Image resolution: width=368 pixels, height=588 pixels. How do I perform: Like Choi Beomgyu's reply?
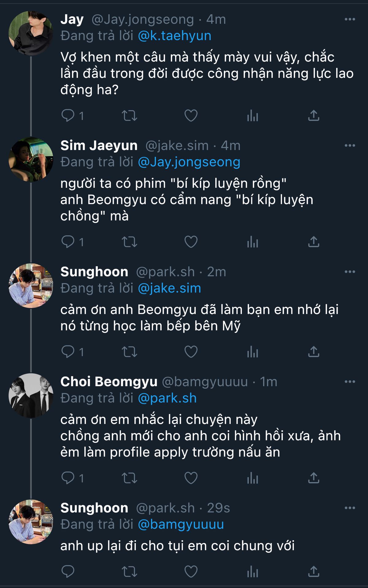(x=191, y=478)
